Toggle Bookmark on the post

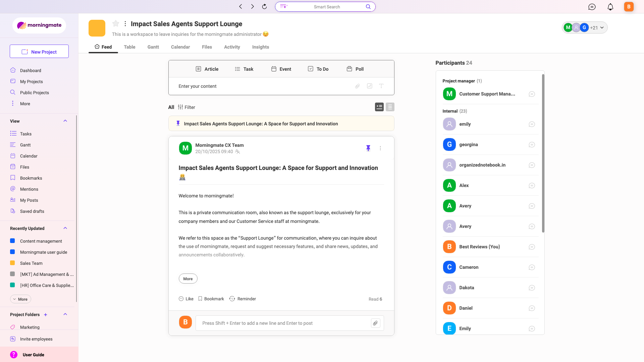(211, 299)
